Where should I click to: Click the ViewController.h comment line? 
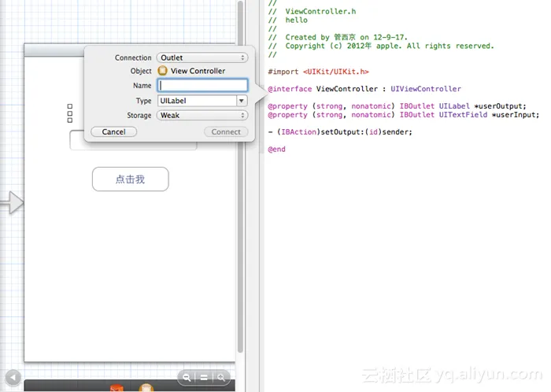[312, 12]
